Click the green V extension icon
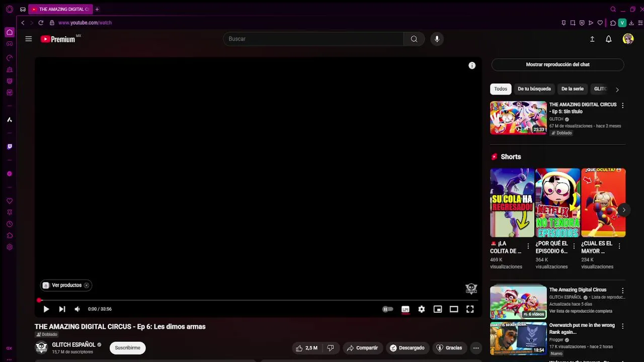 pyautogui.click(x=622, y=23)
